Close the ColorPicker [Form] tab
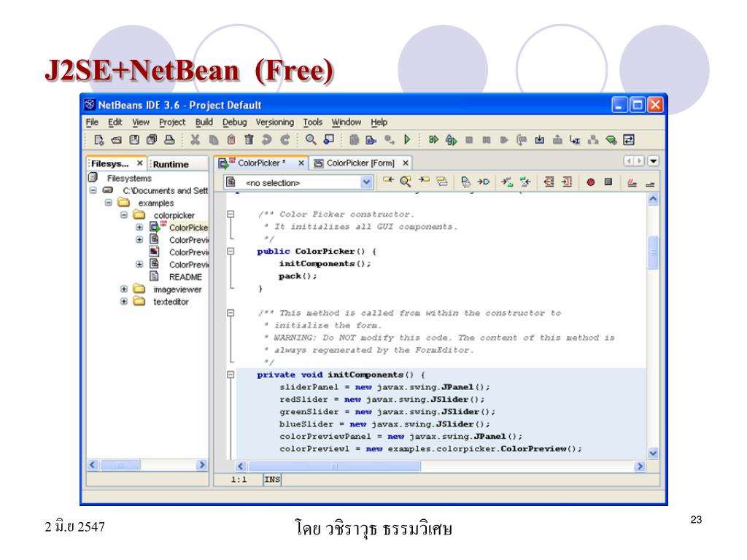 coord(406,163)
